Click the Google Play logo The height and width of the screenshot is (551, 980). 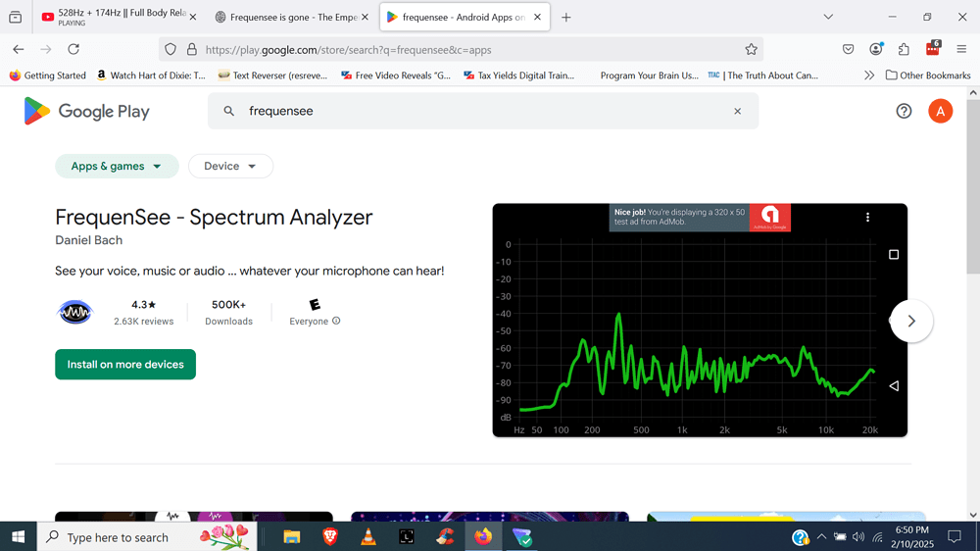87,112
